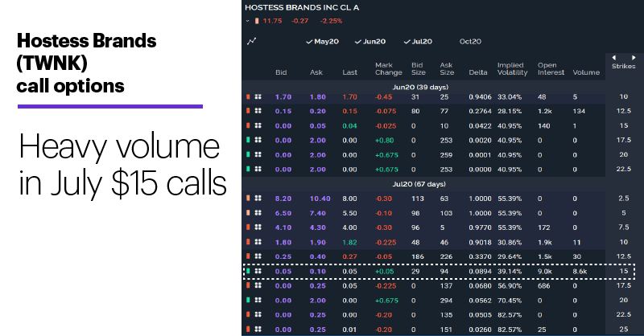Screen dimensions: 644x336
Task: Click the Jun20 ask price 0.20
Action: (317, 111)
